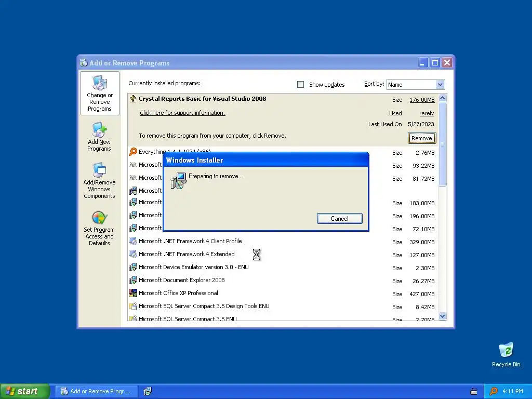Click the 2.76MB size value

coord(425,153)
